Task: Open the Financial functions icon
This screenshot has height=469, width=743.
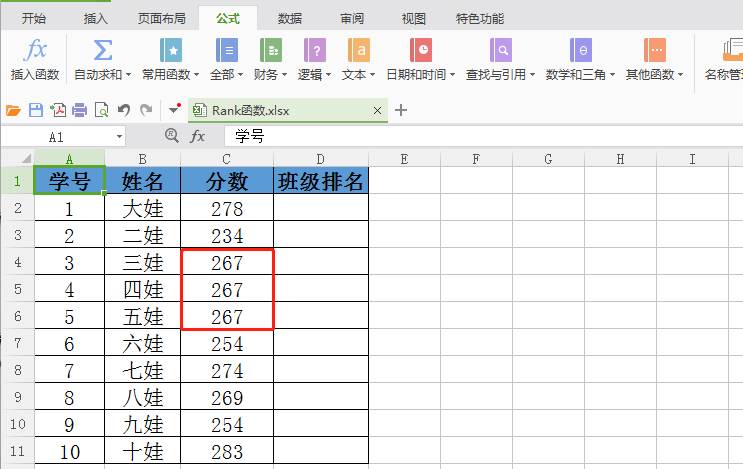Action: click(271, 50)
